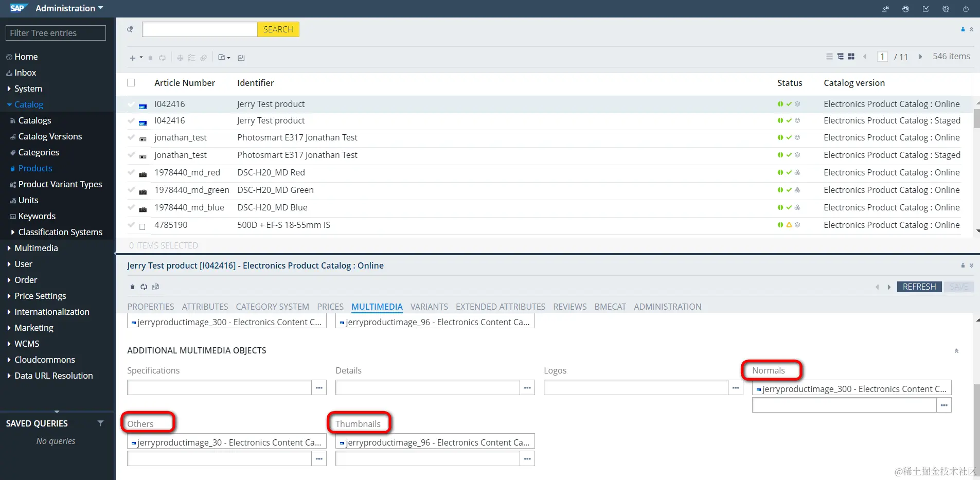Click the bulk edit checklist icon
Screen dimensions: 980x480
pyautogui.click(x=191, y=58)
